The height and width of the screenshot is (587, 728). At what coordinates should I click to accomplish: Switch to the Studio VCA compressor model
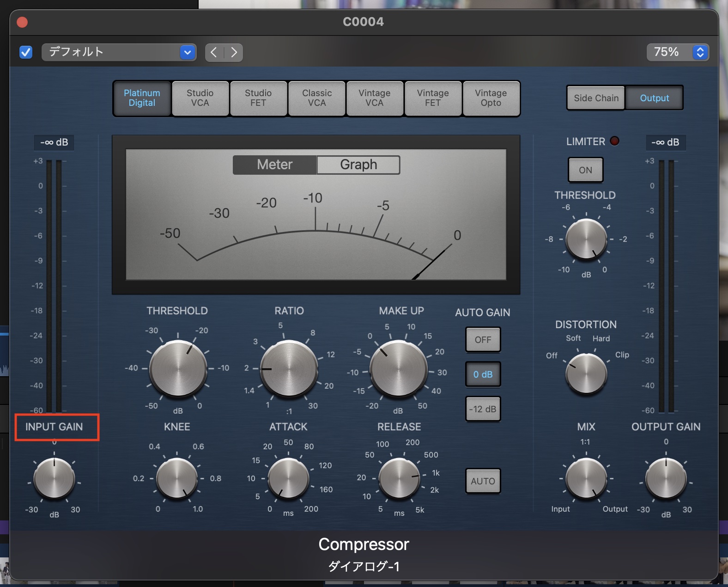[200, 98]
